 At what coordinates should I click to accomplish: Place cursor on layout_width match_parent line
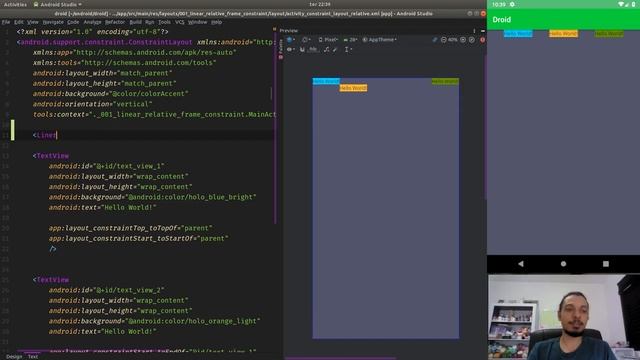coord(102,73)
